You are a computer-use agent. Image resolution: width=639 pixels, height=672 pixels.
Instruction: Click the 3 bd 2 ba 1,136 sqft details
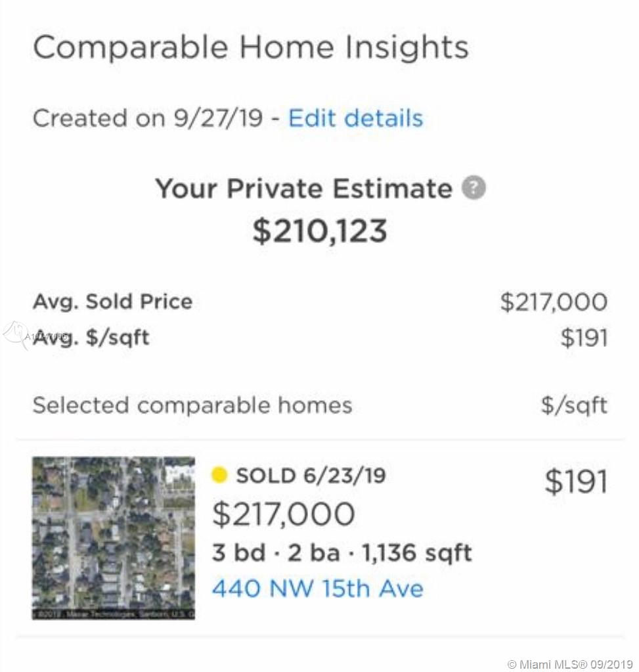pos(342,552)
